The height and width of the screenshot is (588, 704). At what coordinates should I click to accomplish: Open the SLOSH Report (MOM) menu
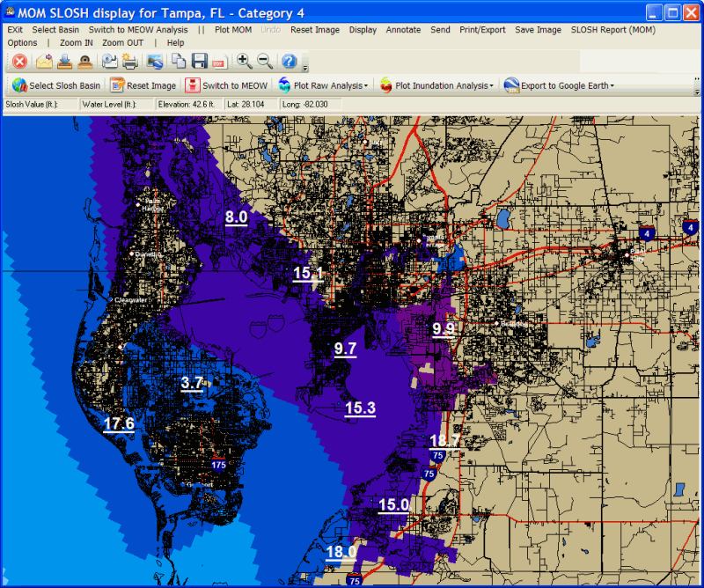613,29
